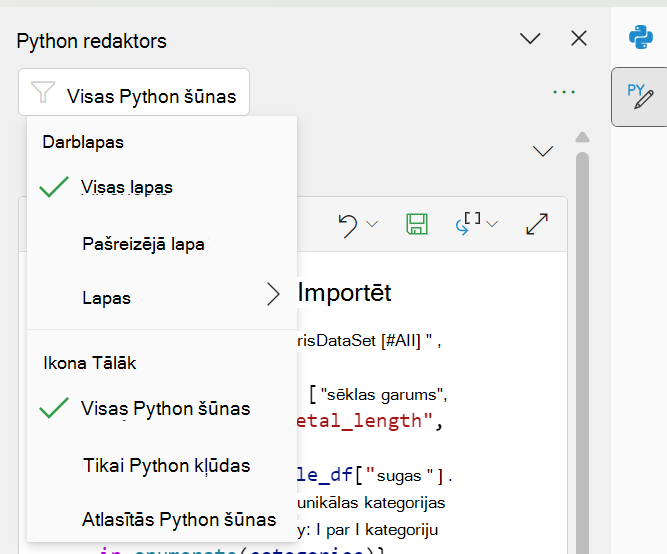Click the unikālas kategorijas comment text

[x=371, y=503]
